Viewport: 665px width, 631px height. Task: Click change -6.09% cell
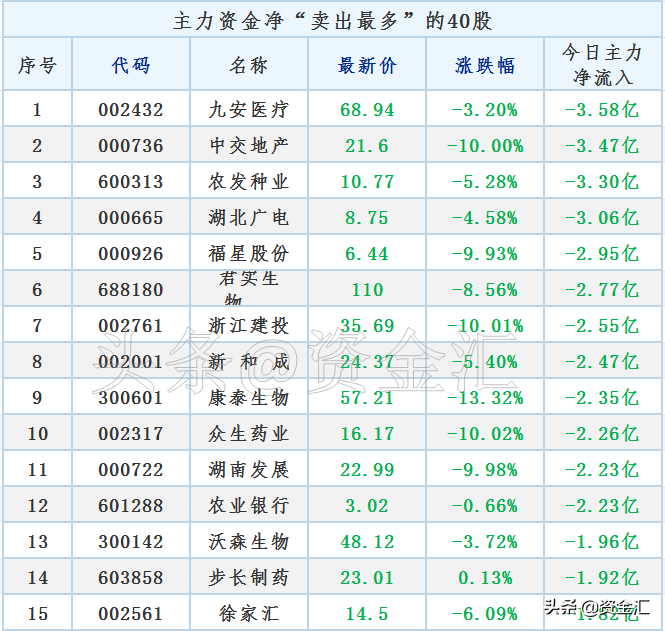(485, 614)
